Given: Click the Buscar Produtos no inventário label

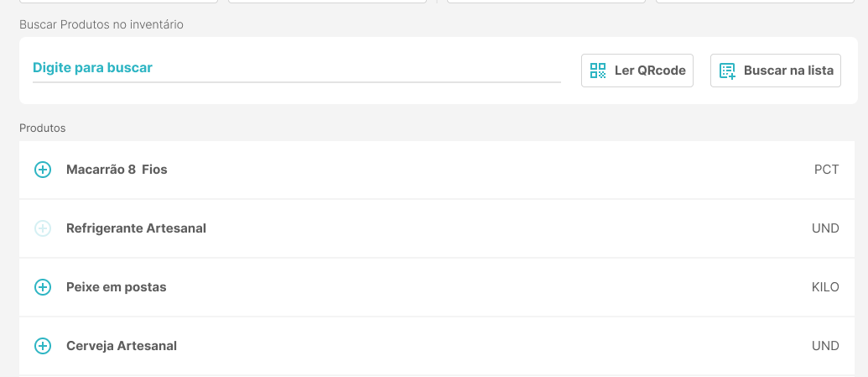Looking at the screenshot, I should coord(101,24).
